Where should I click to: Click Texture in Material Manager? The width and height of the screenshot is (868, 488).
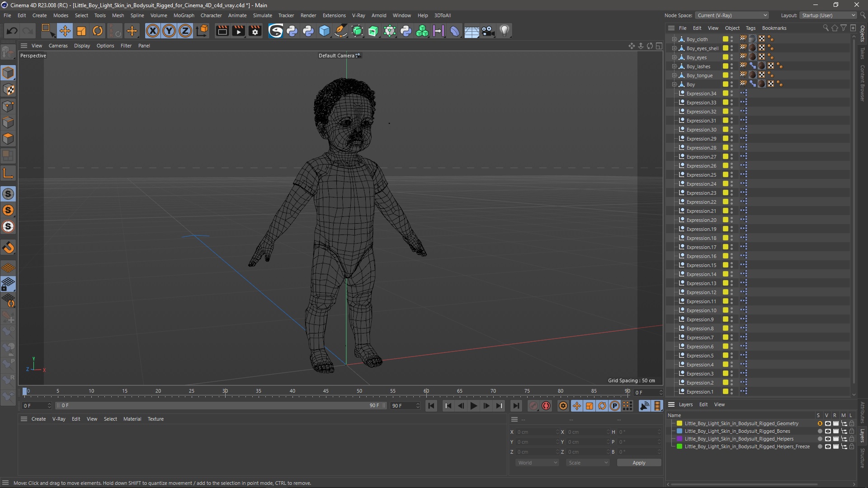pyautogui.click(x=156, y=419)
